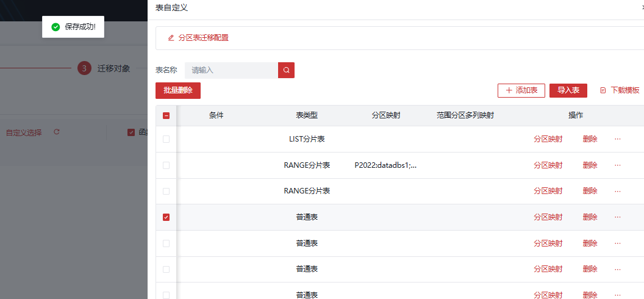
Task: Focus the 表名称 search input field
Action: pos(232,70)
